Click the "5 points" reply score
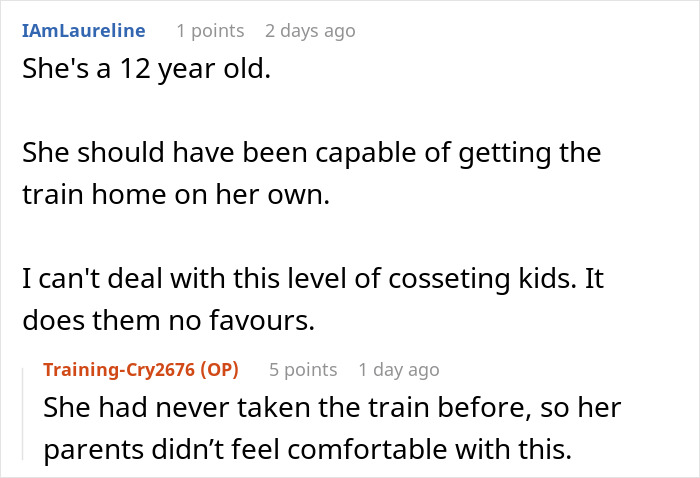 pos(303,370)
